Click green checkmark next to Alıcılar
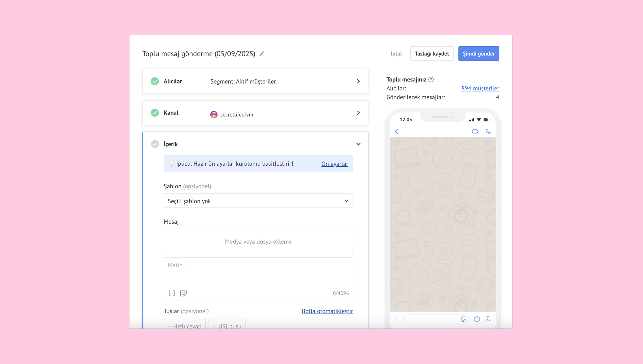This screenshot has width=643, height=364. [x=155, y=81]
